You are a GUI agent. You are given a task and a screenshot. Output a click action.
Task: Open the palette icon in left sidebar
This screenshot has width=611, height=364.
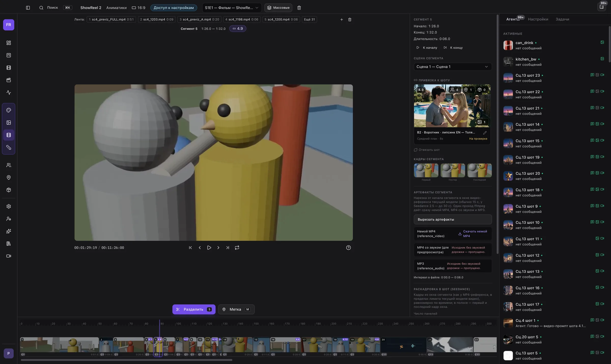pos(9,110)
